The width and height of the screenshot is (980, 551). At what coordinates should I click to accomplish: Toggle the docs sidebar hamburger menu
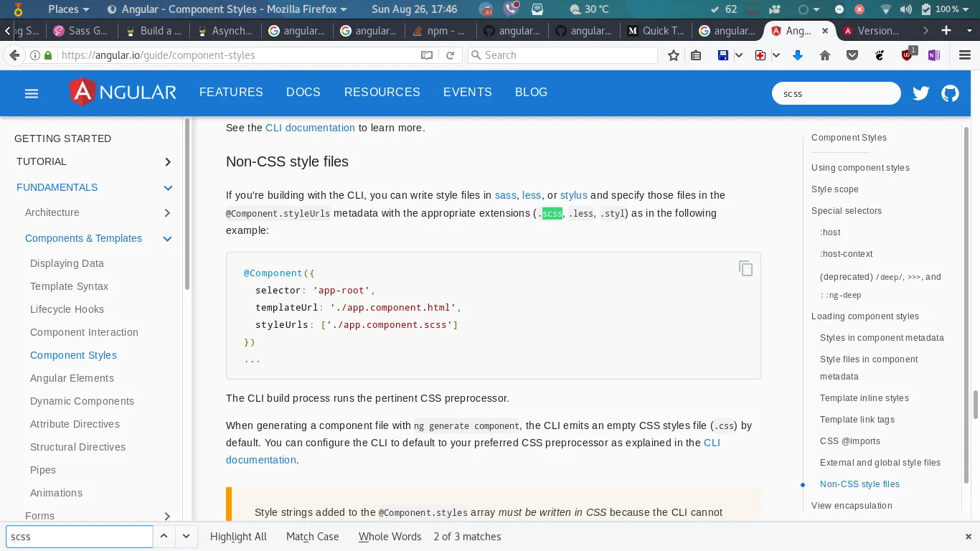pyautogui.click(x=31, y=93)
